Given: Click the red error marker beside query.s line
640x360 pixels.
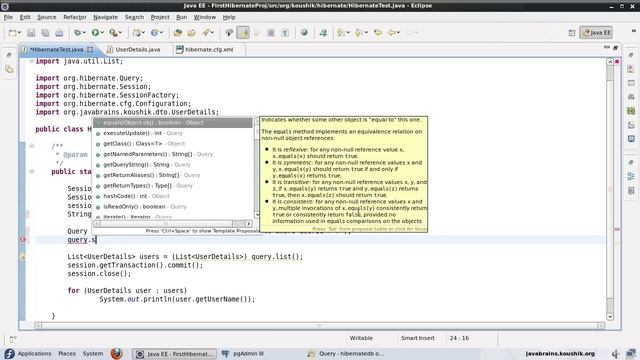Looking at the screenshot, I should pyautogui.click(x=23, y=240).
